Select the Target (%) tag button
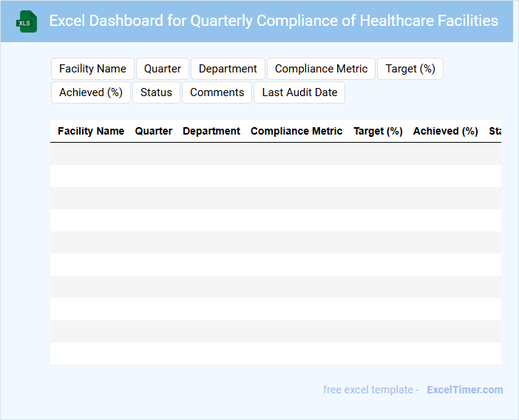 [410, 69]
